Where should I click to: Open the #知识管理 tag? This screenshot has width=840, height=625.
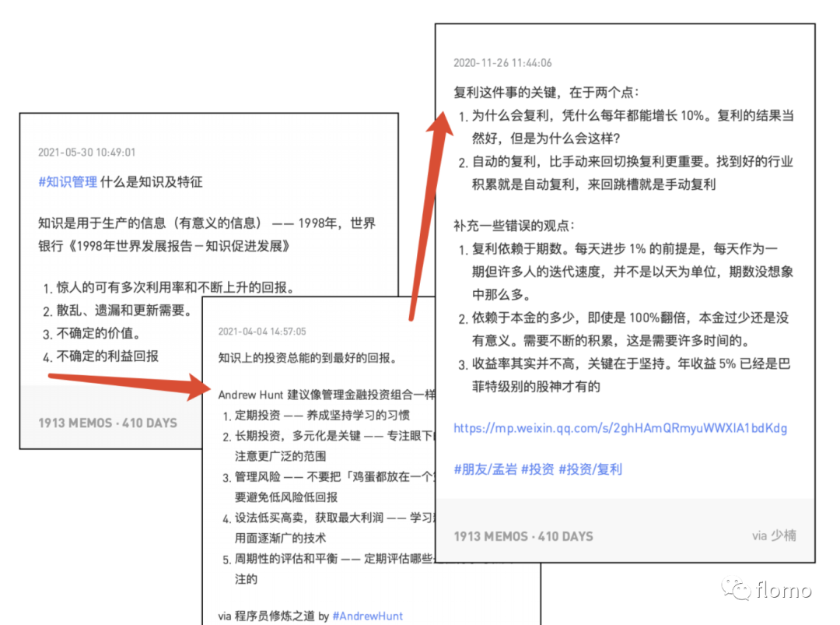[x=68, y=182]
